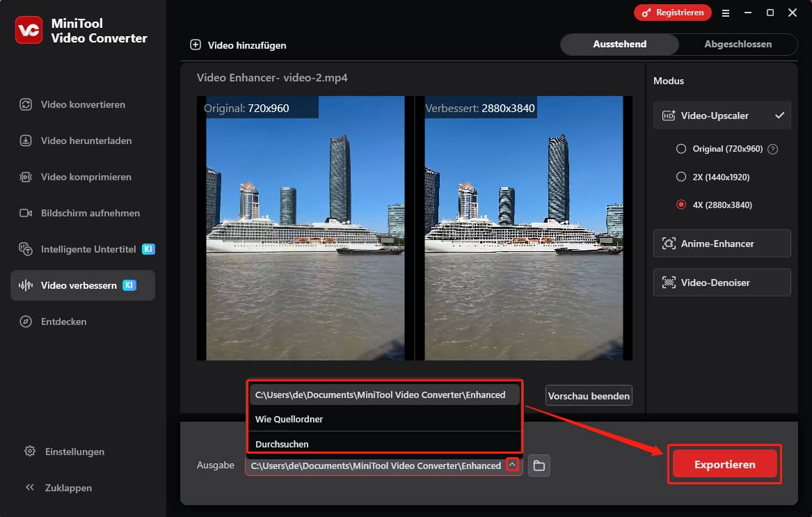This screenshot has height=517, width=812.
Task: Click the Video Enhancer- video-2.mp4 title
Action: coord(272,78)
